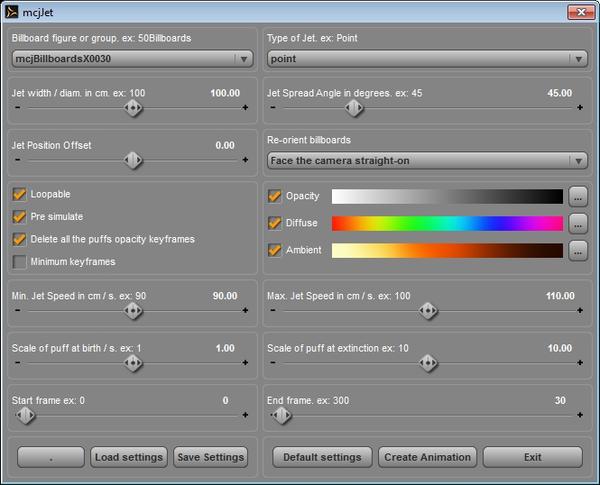Open the Diffuse gradient editor ellipsis button
Screen dimensions: 600x485
(x=578, y=224)
